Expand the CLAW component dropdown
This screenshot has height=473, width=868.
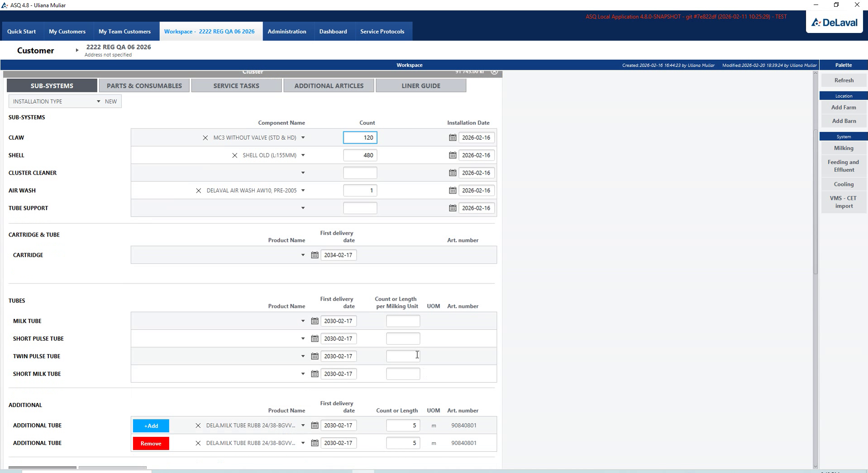(x=303, y=137)
